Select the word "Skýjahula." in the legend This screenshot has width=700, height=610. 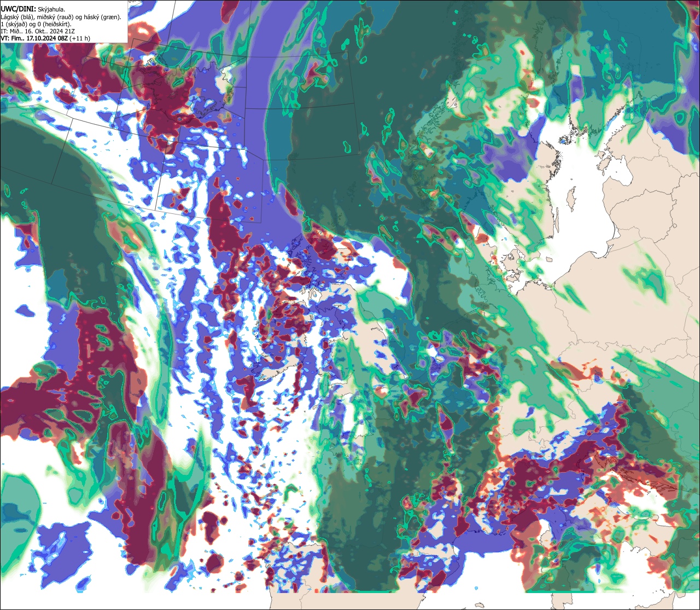(x=51, y=9)
